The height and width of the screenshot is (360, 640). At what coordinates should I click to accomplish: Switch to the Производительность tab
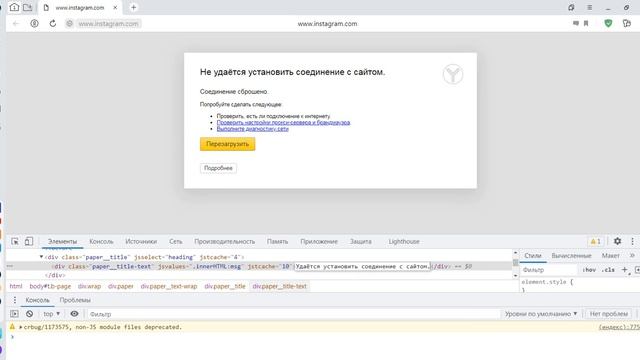coord(224,241)
